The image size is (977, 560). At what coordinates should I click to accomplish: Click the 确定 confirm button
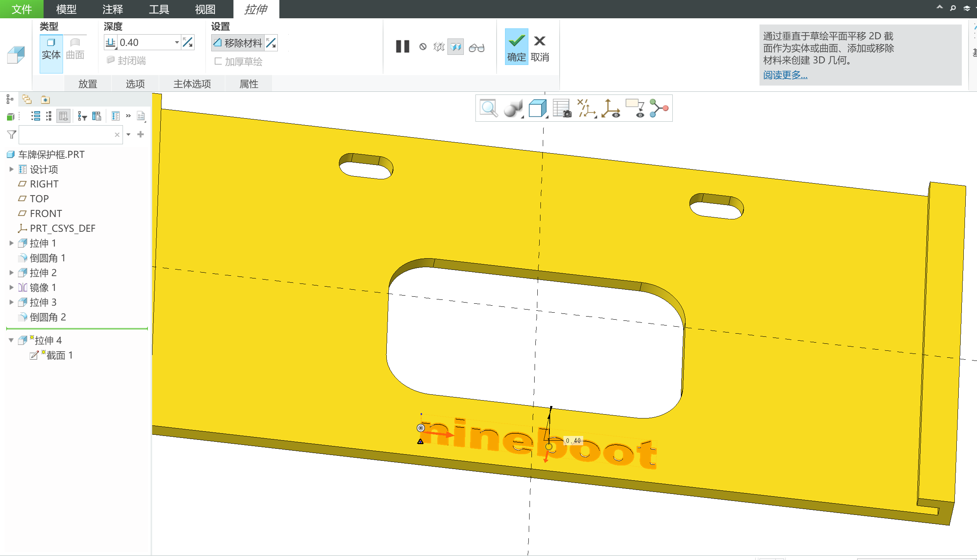[516, 47]
